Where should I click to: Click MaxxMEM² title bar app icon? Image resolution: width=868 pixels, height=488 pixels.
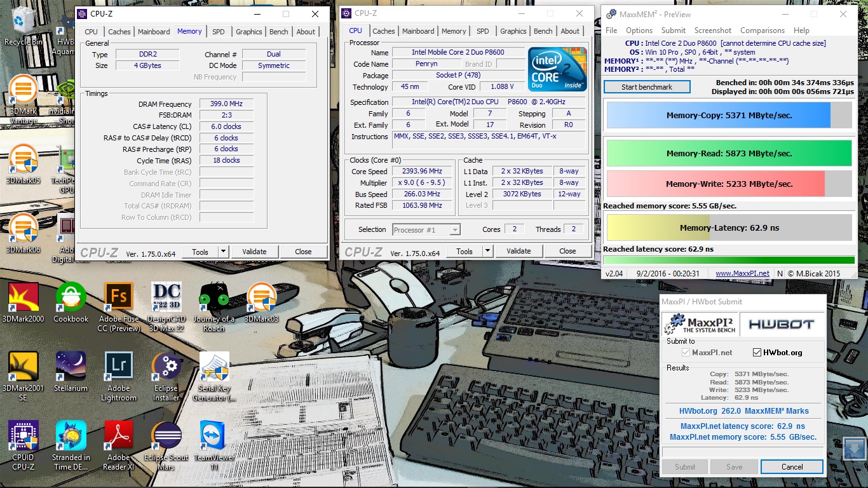point(610,15)
